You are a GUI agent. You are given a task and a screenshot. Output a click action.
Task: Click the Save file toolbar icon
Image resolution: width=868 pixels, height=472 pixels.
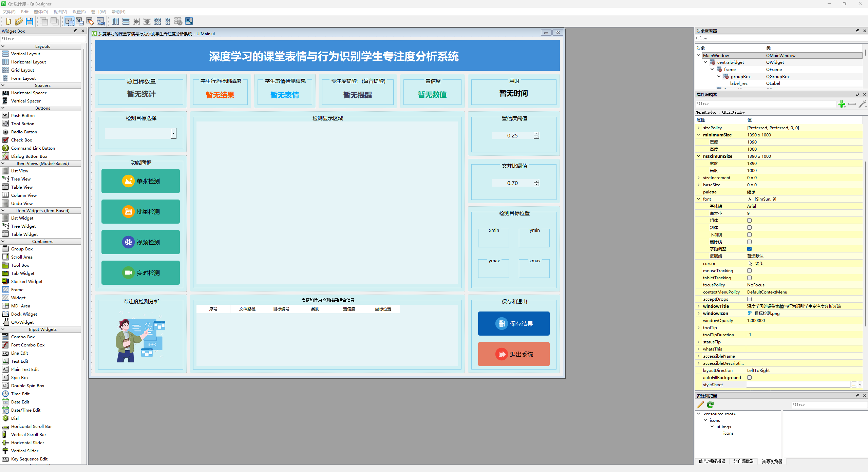[x=30, y=21]
